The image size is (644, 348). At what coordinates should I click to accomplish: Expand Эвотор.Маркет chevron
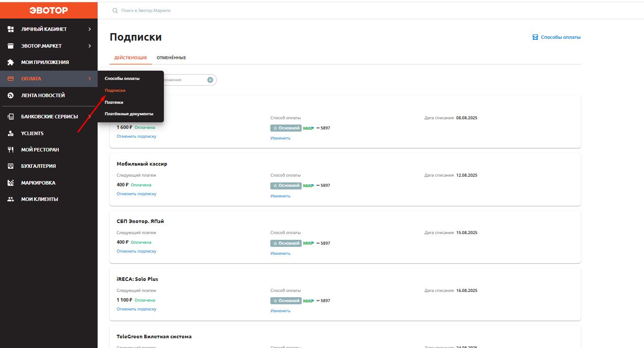tap(90, 46)
